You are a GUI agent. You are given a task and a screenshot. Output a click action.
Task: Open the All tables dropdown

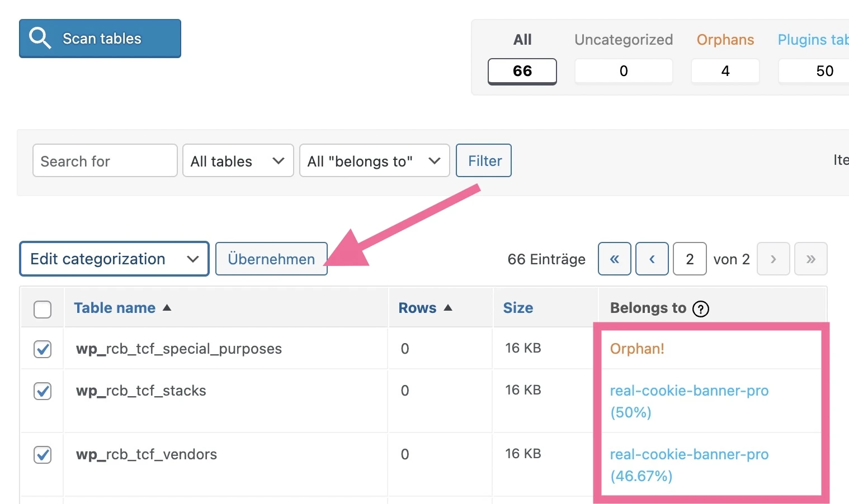[238, 161]
